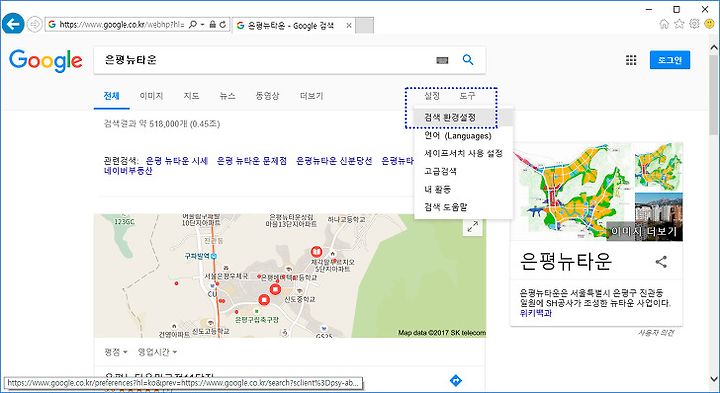Open related search 은평 뉴타운 시세
The image size is (720, 393).
tap(177, 161)
